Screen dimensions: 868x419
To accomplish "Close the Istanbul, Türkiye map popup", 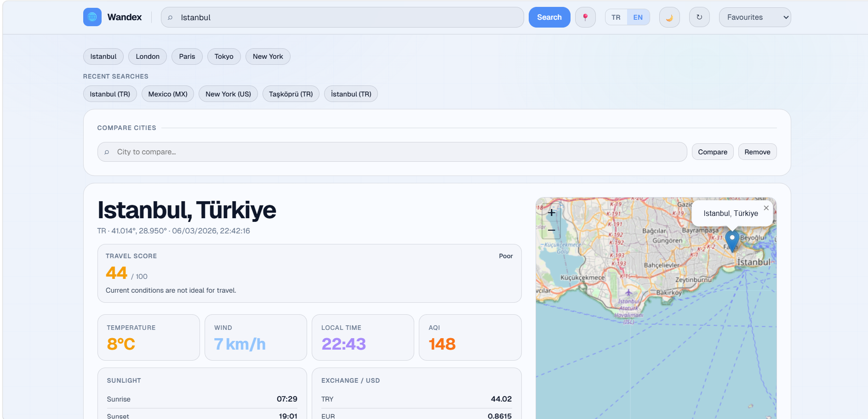I will coord(766,208).
